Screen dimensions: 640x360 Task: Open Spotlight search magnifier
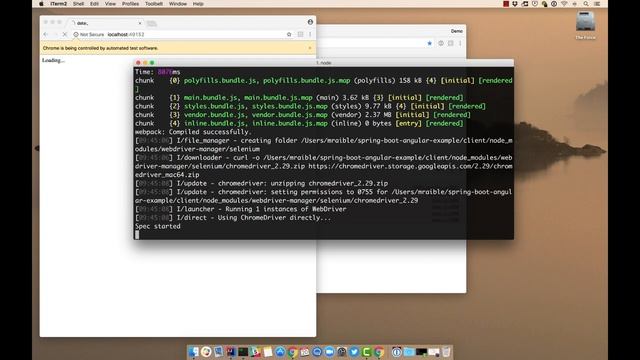tap(586, 4)
